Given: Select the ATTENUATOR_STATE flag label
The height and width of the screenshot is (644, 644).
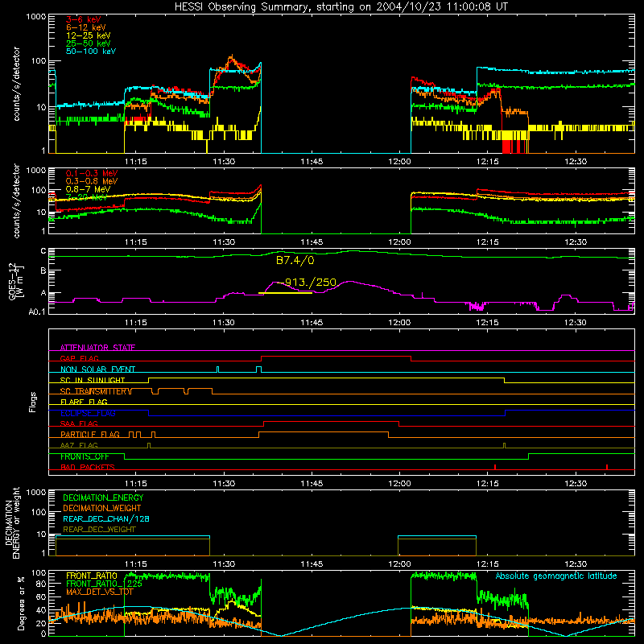Looking at the screenshot, I should [x=97, y=348].
